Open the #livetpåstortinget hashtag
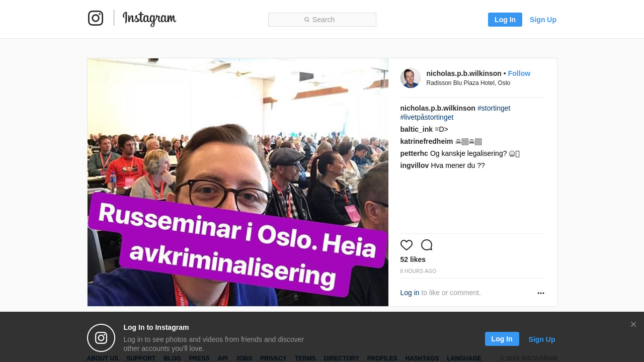 pos(427,117)
